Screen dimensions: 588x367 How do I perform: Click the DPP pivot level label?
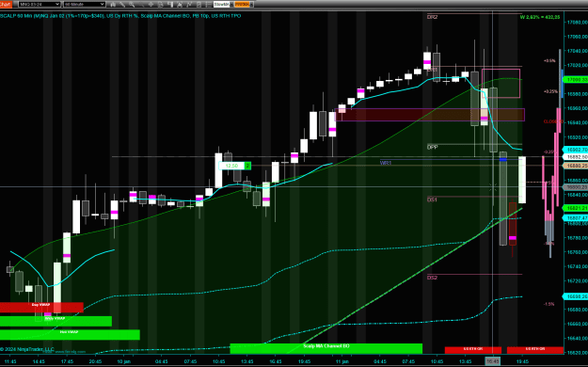pyautogui.click(x=432, y=147)
